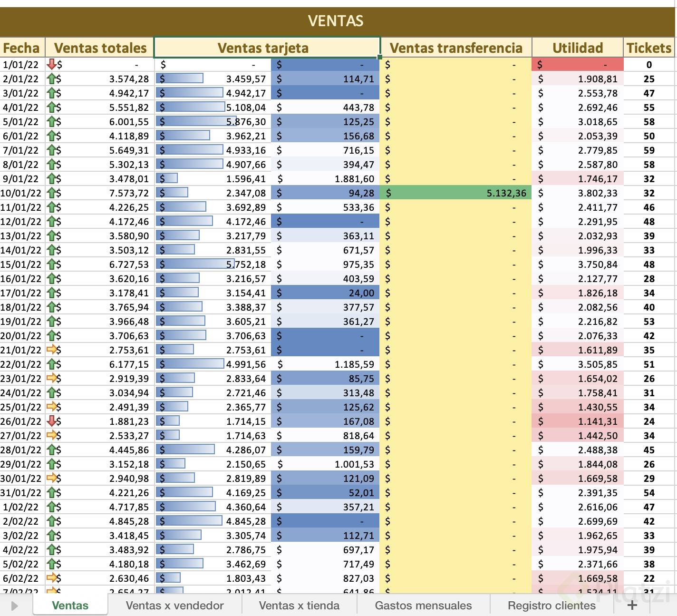Click the green up arrow in the 5/02/22 row

[52, 564]
